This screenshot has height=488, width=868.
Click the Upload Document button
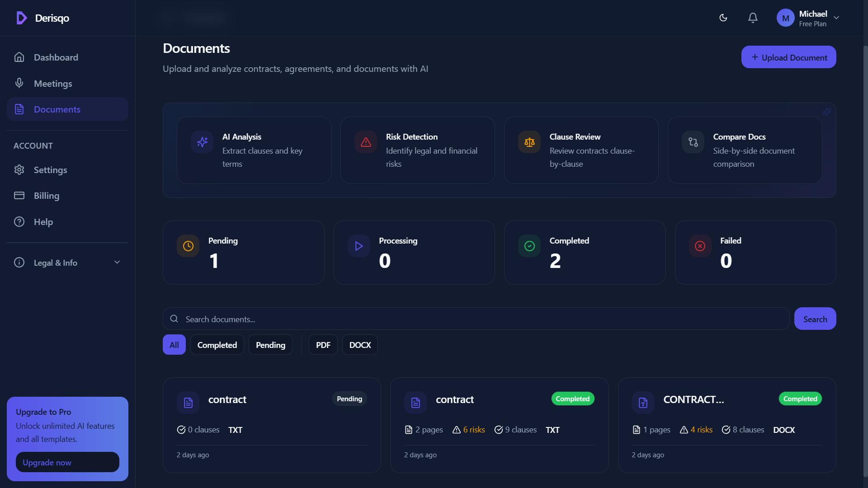coord(788,57)
